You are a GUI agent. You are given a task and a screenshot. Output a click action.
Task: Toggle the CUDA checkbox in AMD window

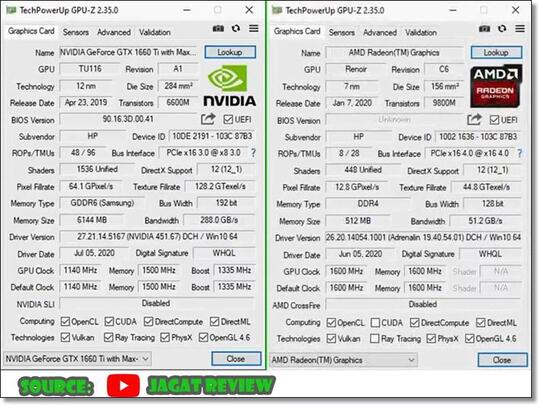click(375, 323)
